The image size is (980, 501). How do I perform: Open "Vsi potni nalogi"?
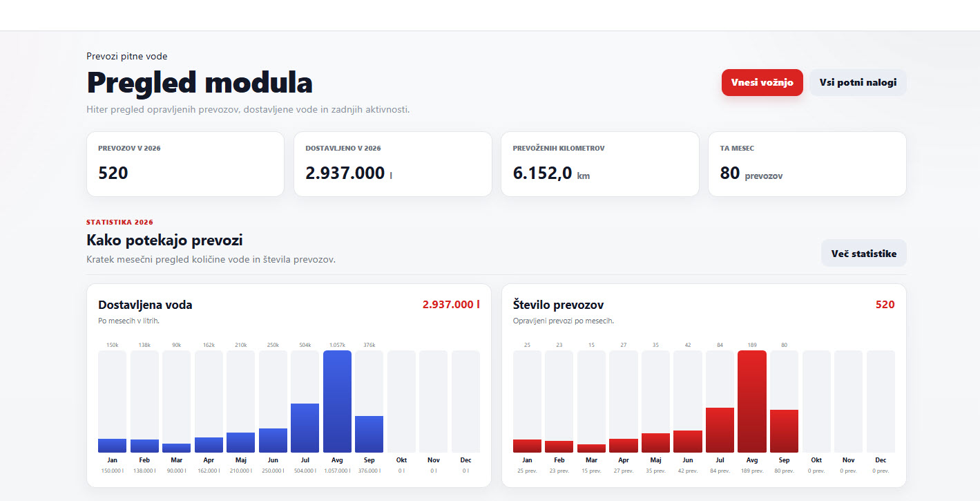click(x=858, y=82)
